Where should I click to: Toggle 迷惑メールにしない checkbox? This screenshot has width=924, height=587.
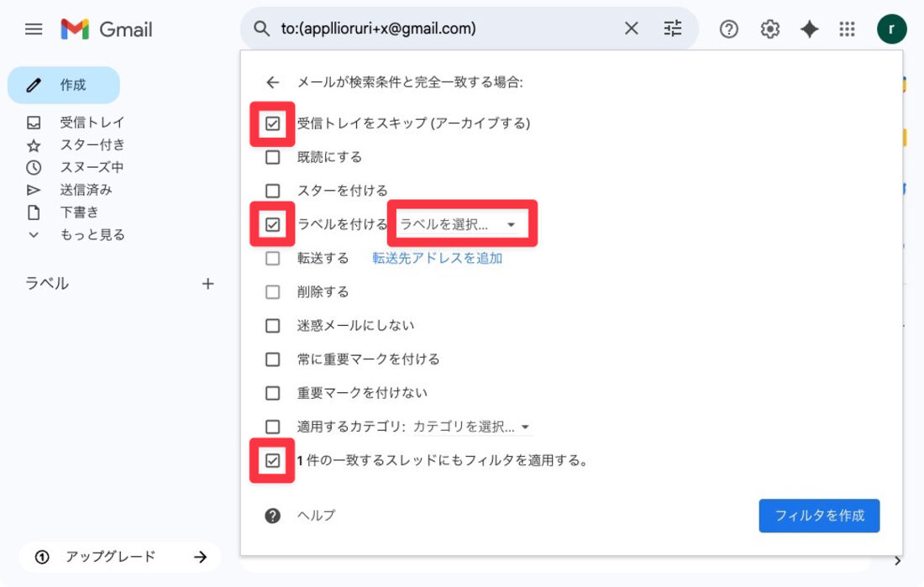click(272, 326)
